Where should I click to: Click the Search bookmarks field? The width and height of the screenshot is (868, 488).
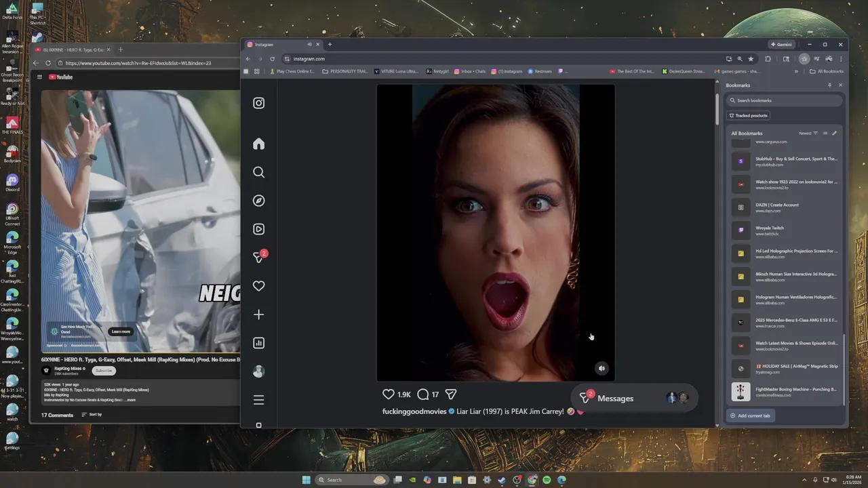[x=785, y=100]
